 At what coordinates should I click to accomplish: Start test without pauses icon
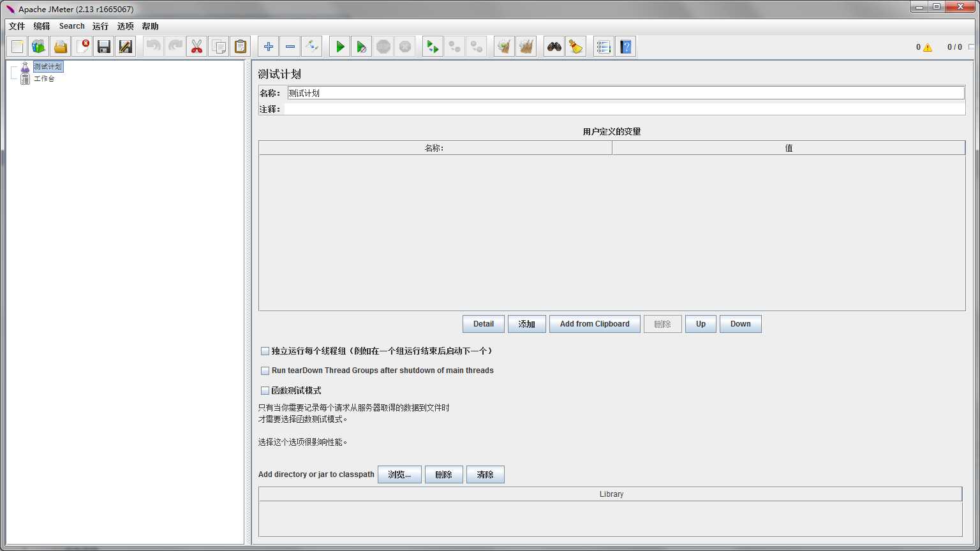point(362,47)
